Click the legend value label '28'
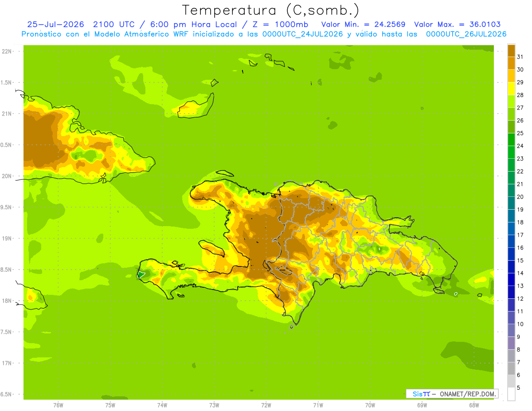 tap(520, 95)
